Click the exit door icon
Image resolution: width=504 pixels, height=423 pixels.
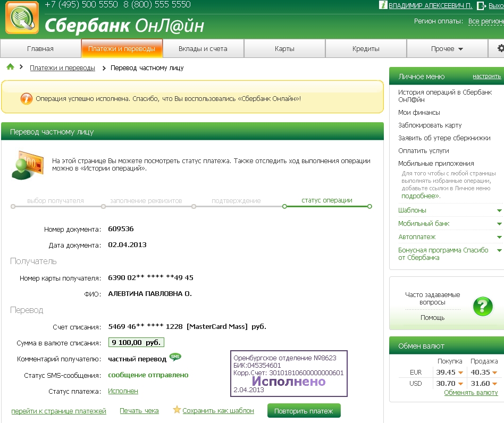(x=481, y=5)
